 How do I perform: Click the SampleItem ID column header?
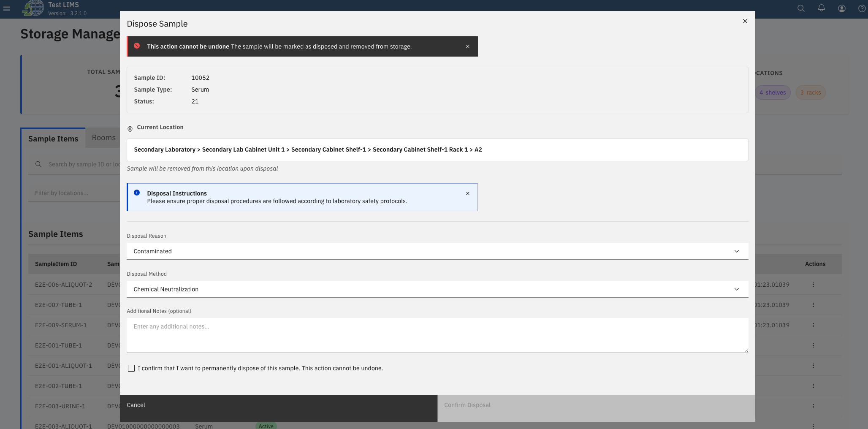56,264
